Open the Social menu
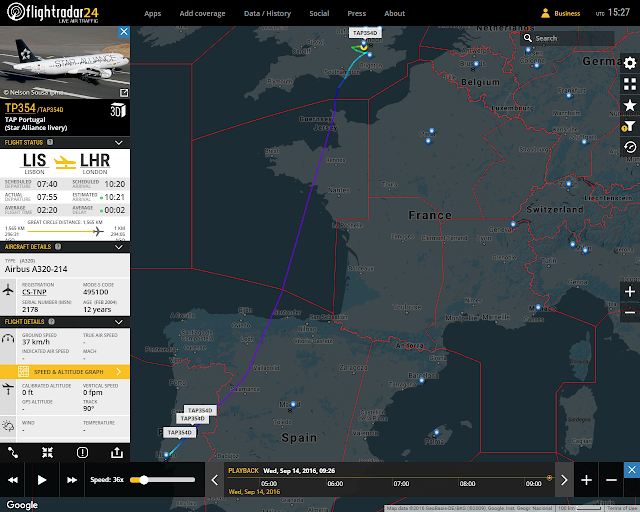 pyautogui.click(x=319, y=13)
